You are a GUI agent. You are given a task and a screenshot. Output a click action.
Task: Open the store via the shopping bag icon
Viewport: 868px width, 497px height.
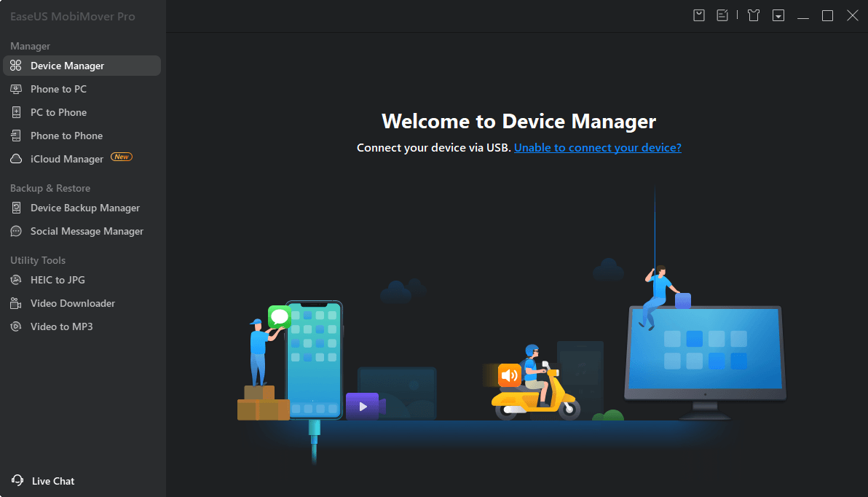point(698,15)
